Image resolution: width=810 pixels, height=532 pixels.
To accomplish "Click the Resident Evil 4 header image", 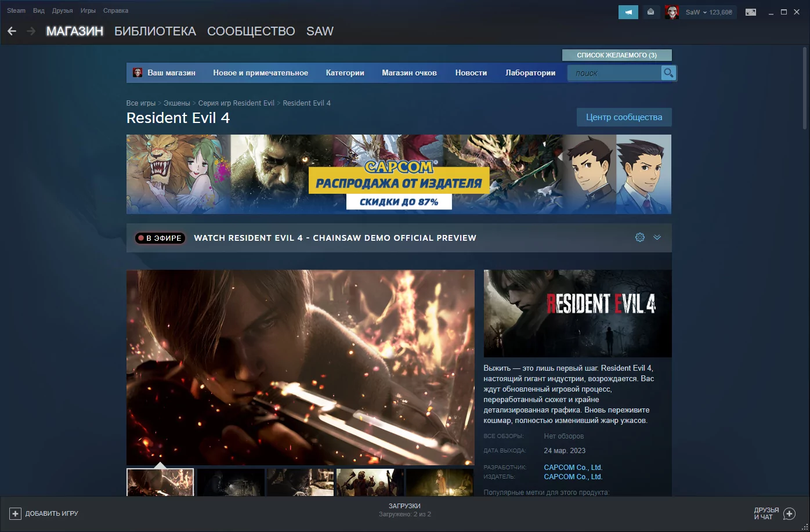I will [577, 313].
